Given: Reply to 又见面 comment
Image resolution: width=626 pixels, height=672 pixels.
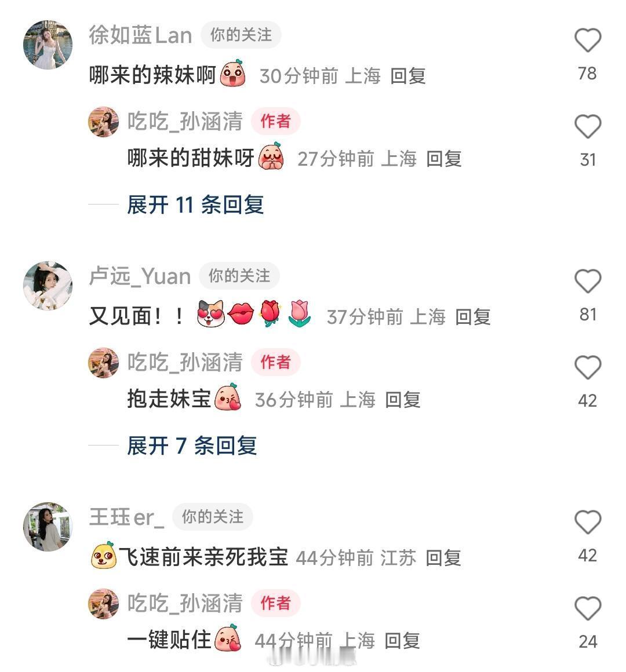Looking at the screenshot, I should pos(472,317).
